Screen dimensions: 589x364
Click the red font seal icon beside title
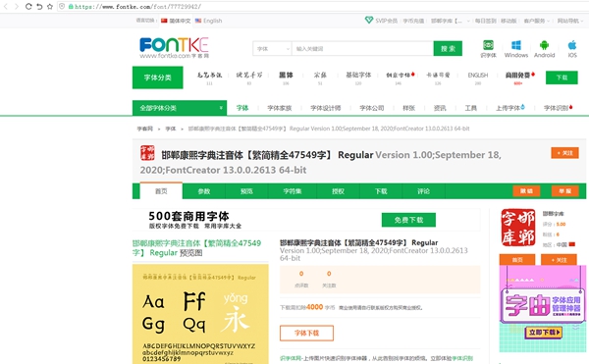point(147,153)
